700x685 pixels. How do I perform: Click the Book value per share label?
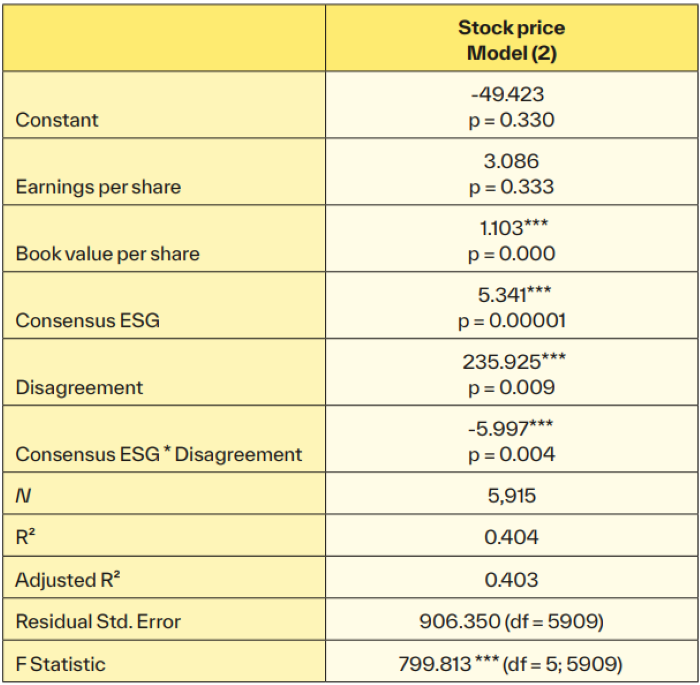(108, 254)
